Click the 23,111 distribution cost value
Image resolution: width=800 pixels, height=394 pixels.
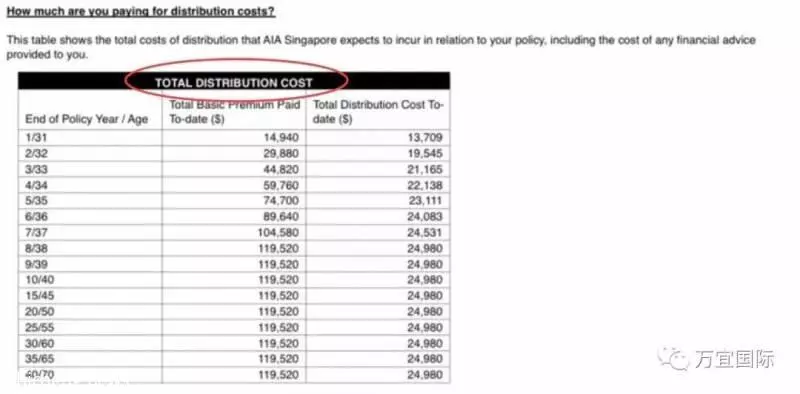coord(426,201)
